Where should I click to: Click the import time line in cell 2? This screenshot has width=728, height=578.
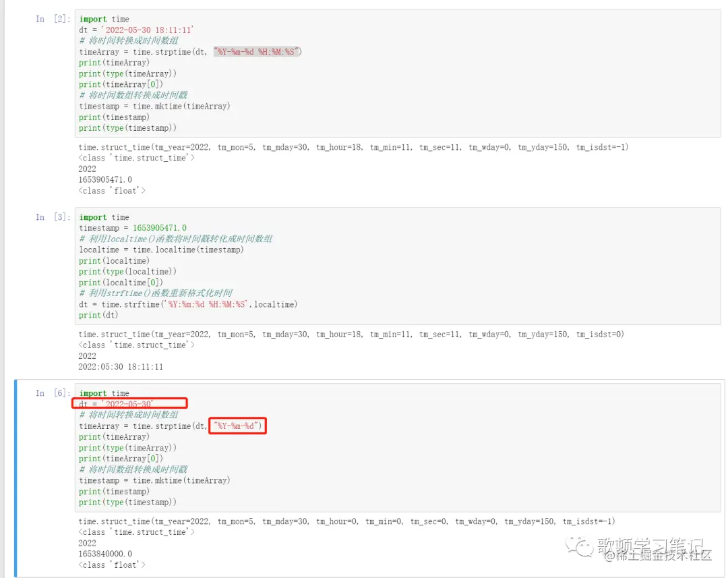coord(104,19)
